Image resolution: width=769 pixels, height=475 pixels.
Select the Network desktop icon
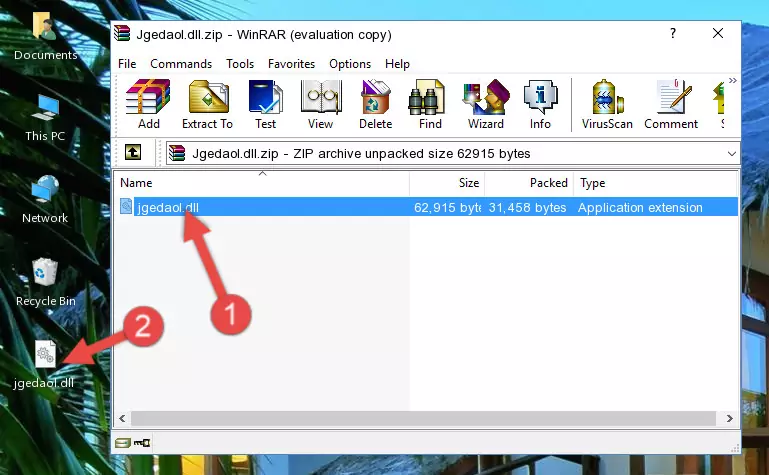(x=45, y=200)
